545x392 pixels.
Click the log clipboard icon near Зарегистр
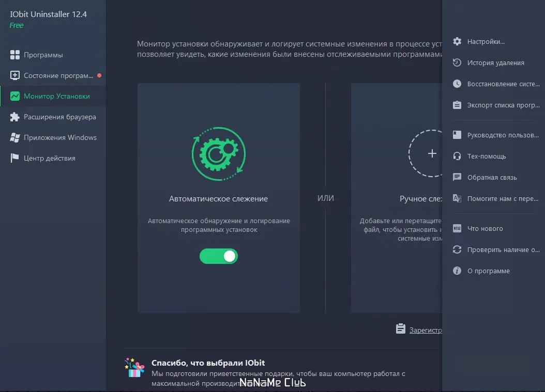pyautogui.click(x=400, y=328)
